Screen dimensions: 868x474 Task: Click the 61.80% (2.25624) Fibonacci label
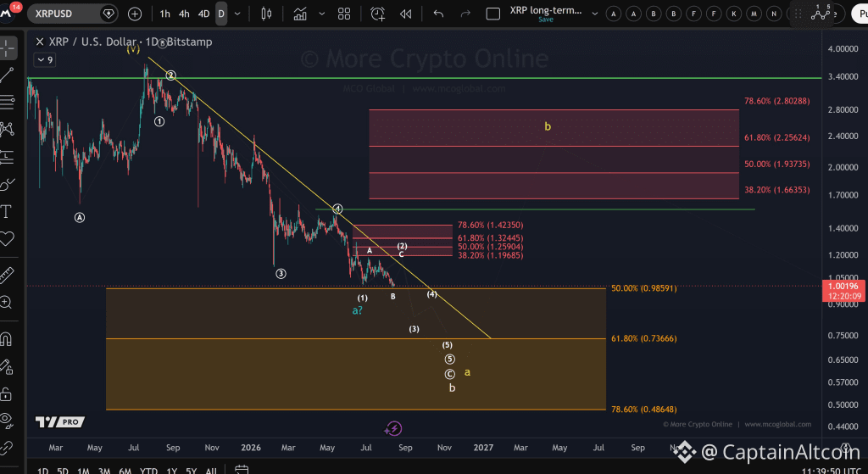tap(776, 137)
